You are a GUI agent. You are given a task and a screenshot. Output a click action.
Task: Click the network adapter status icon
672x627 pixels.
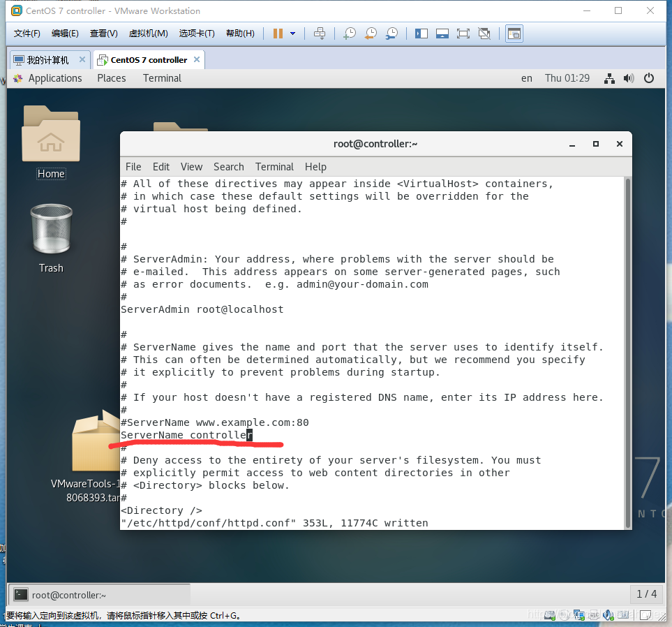click(578, 615)
